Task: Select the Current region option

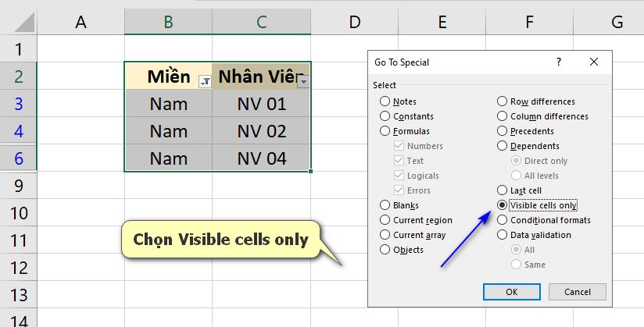Action: (416, 220)
